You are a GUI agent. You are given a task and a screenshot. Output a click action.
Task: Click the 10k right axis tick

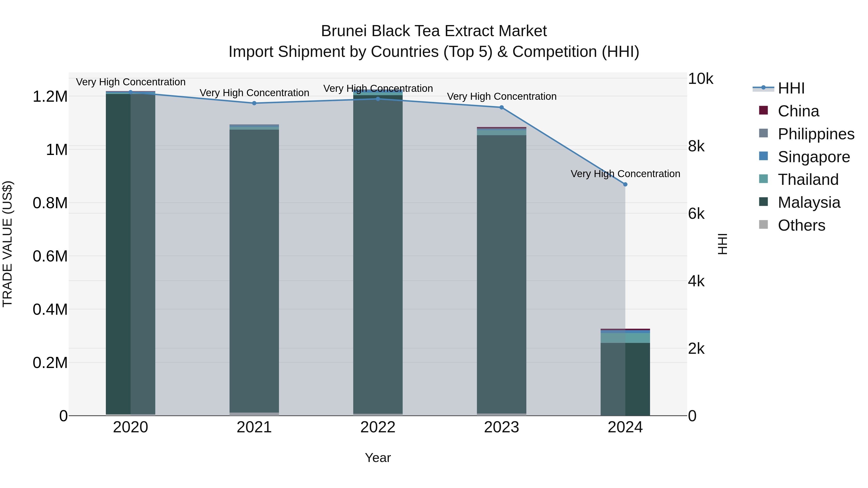(x=700, y=79)
